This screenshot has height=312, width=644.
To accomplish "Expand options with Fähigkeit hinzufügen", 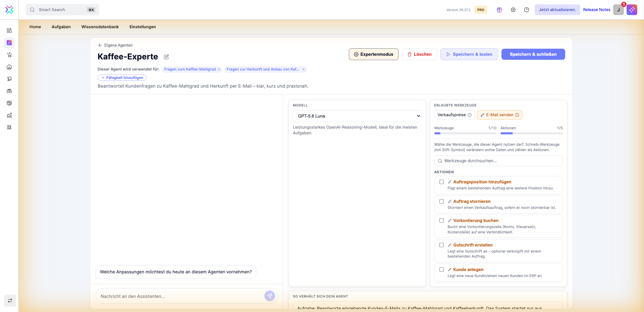I will [122, 78].
